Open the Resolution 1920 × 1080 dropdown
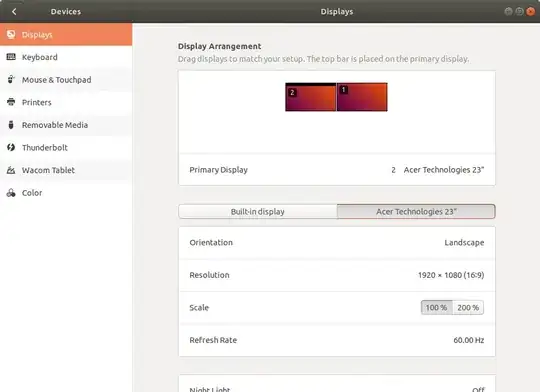The width and height of the screenshot is (540, 392). [337, 275]
